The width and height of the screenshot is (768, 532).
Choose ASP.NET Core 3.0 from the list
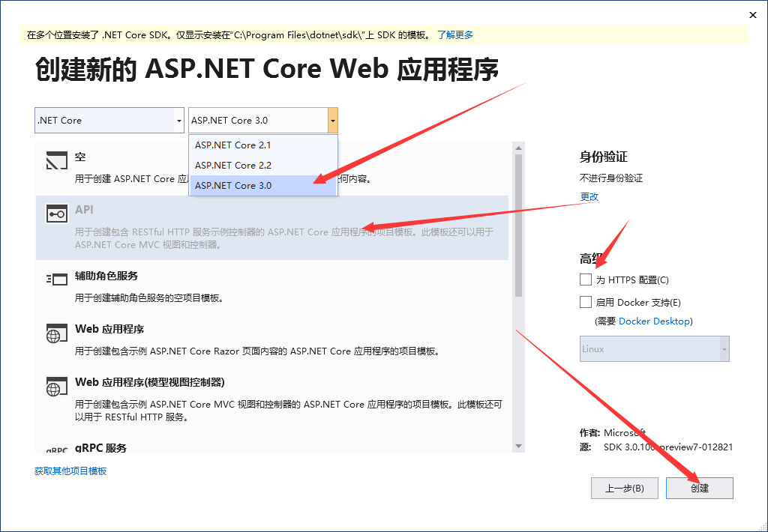click(x=263, y=186)
